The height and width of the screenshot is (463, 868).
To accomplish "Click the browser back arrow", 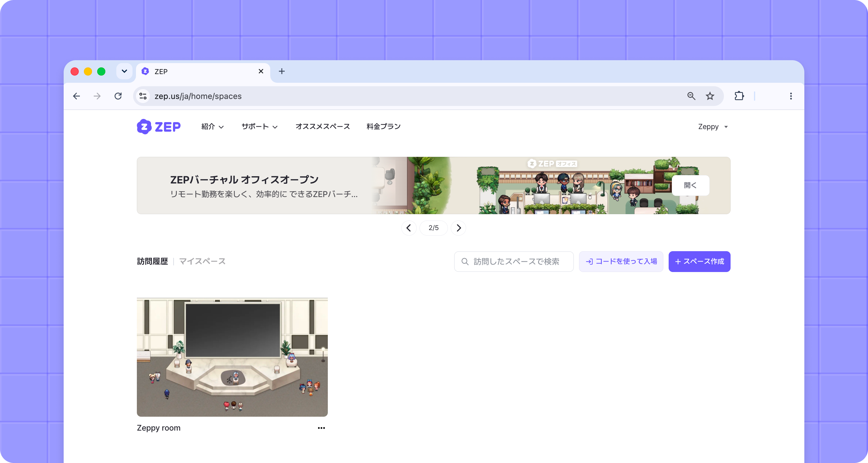I will tap(76, 96).
